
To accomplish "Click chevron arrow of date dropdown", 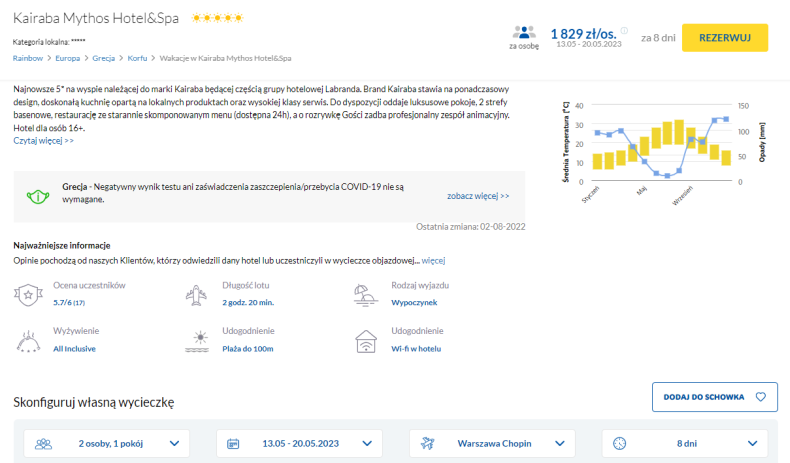I will 367,443.
